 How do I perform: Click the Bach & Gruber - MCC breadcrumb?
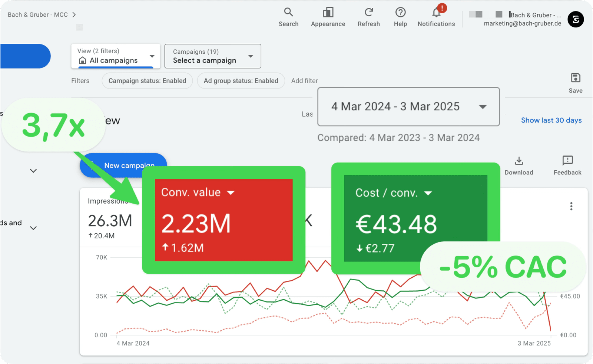click(38, 15)
